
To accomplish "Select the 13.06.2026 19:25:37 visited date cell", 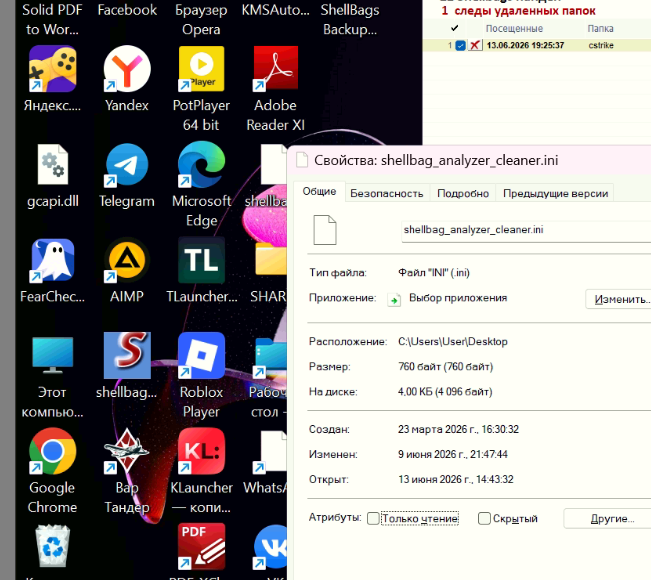I will click(525, 45).
